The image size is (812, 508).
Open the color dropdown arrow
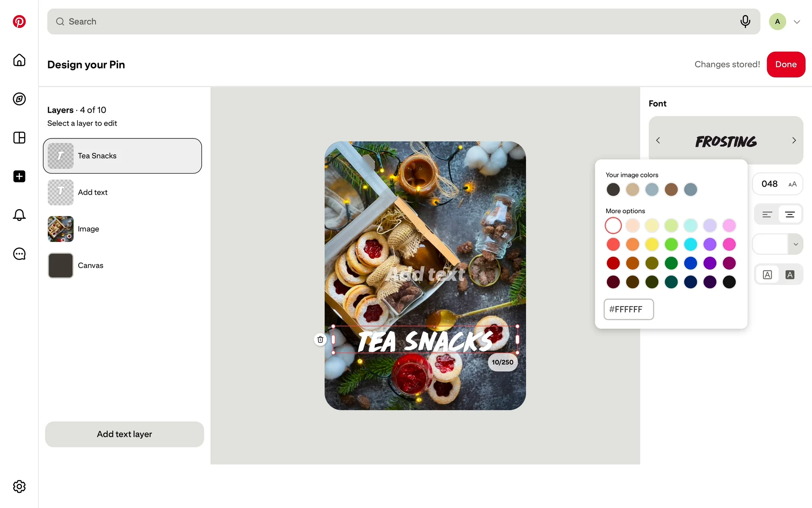pos(796,244)
